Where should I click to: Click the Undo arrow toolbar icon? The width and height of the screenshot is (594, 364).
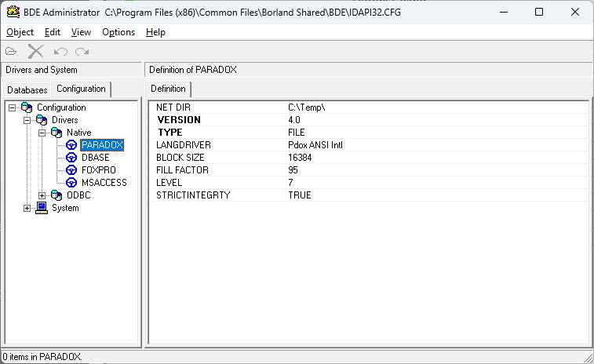[x=60, y=51]
